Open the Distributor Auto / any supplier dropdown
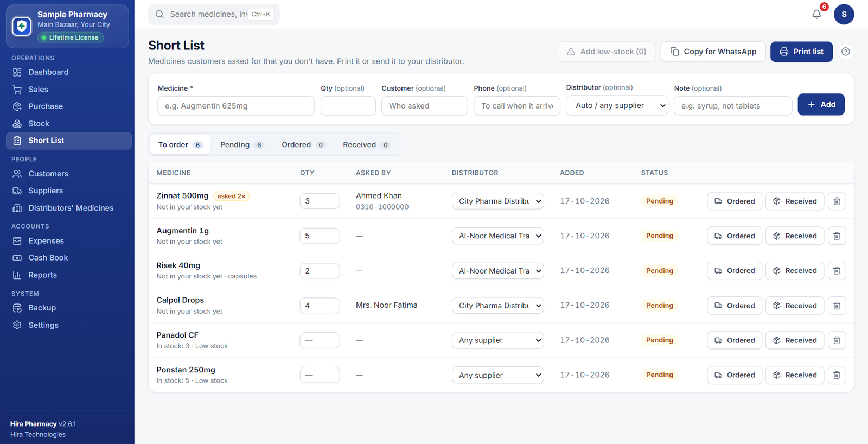868x444 pixels. pos(617,105)
